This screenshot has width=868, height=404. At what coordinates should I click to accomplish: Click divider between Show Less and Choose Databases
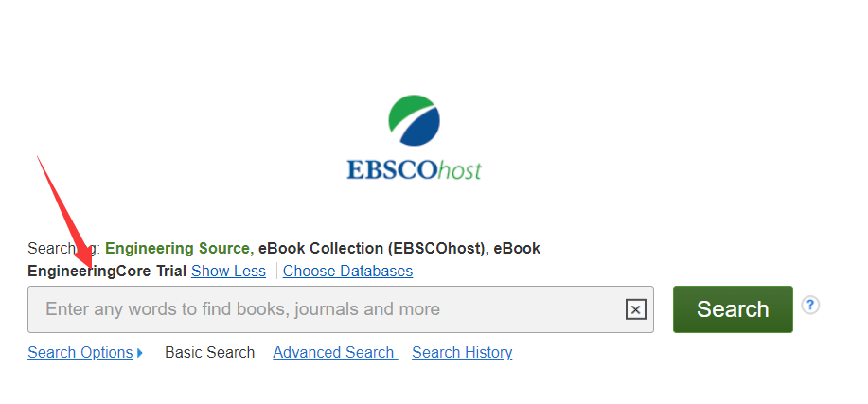click(276, 272)
